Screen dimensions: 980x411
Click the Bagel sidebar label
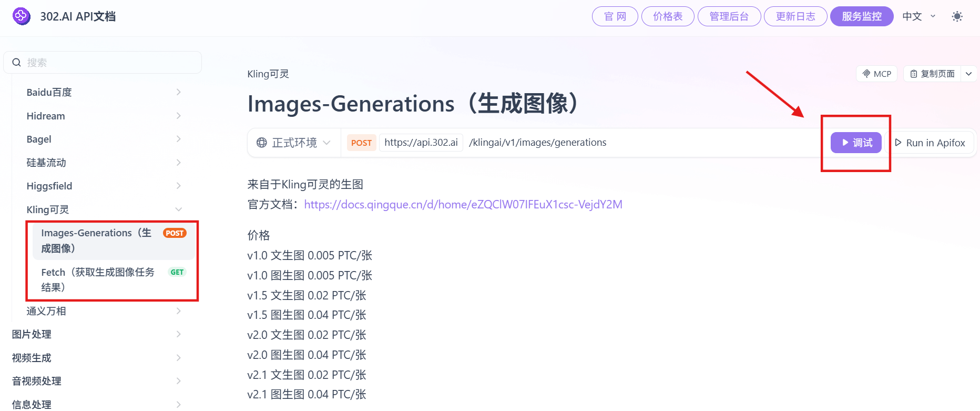[x=39, y=139]
